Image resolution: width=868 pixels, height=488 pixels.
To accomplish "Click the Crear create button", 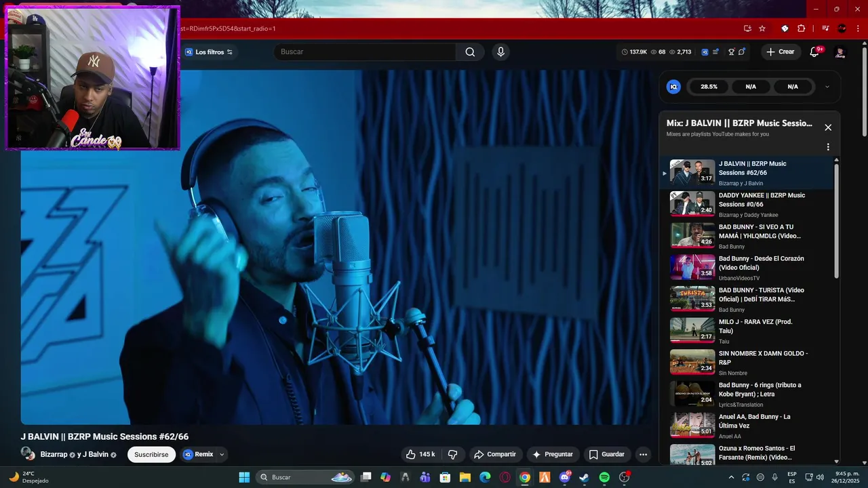I will (780, 52).
